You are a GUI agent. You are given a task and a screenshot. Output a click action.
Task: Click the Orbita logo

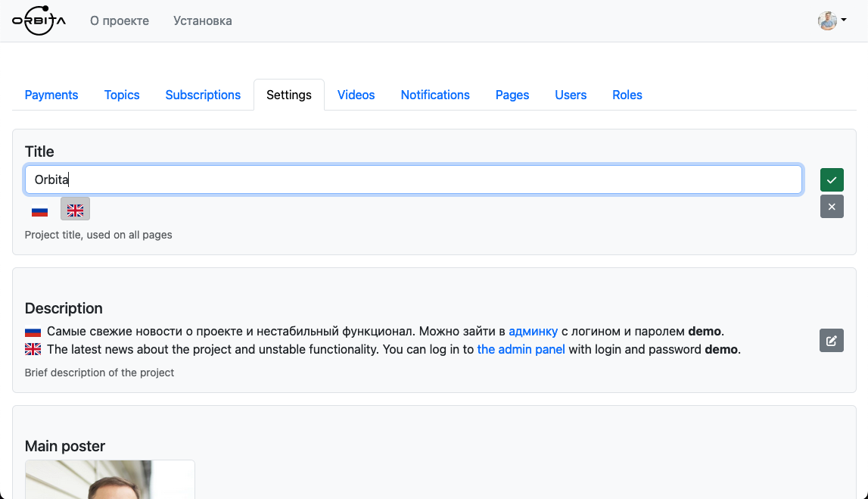pyautogui.click(x=39, y=20)
